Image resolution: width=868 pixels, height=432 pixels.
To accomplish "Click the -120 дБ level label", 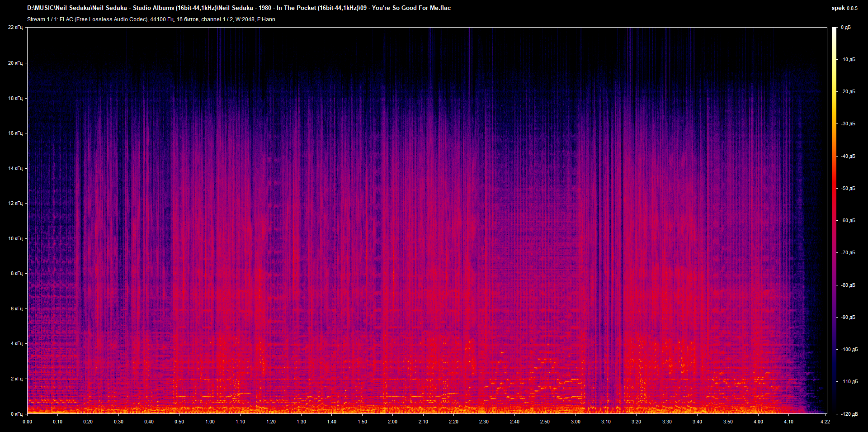I will tap(849, 414).
